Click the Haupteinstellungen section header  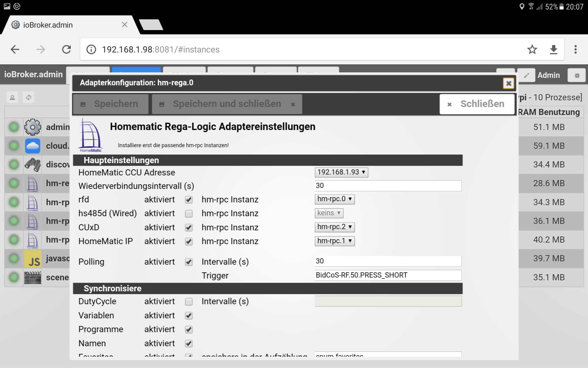coord(268,160)
